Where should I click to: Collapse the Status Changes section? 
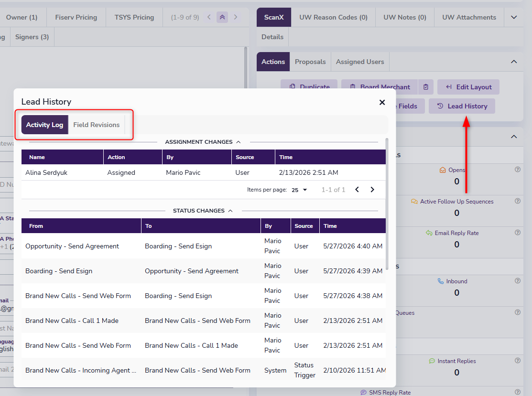pyautogui.click(x=230, y=211)
